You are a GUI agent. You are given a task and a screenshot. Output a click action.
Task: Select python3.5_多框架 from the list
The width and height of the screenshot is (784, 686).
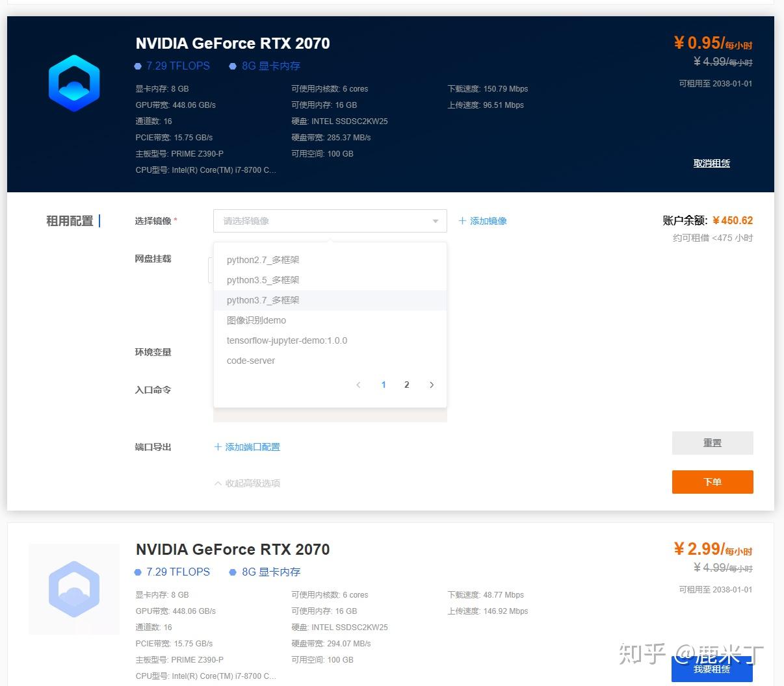330,280
